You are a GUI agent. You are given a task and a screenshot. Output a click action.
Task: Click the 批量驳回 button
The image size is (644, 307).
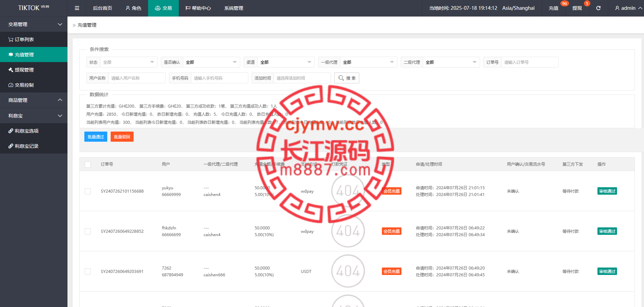[x=122, y=137]
